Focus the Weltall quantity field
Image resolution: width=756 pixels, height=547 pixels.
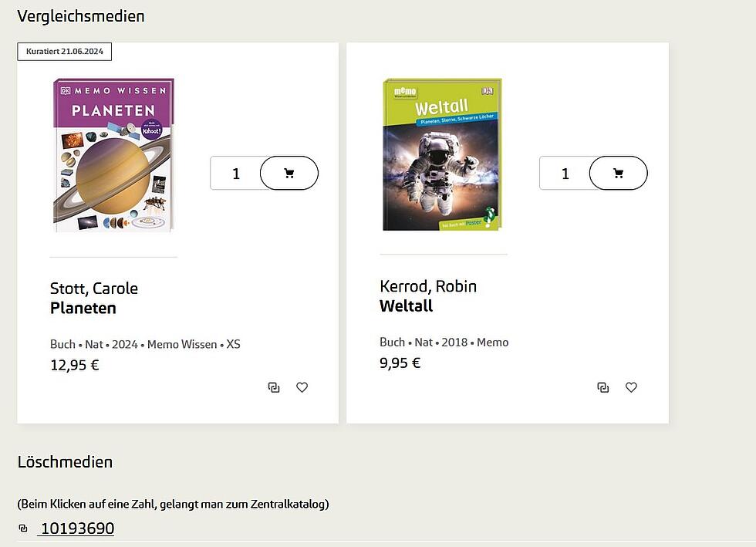pos(565,174)
